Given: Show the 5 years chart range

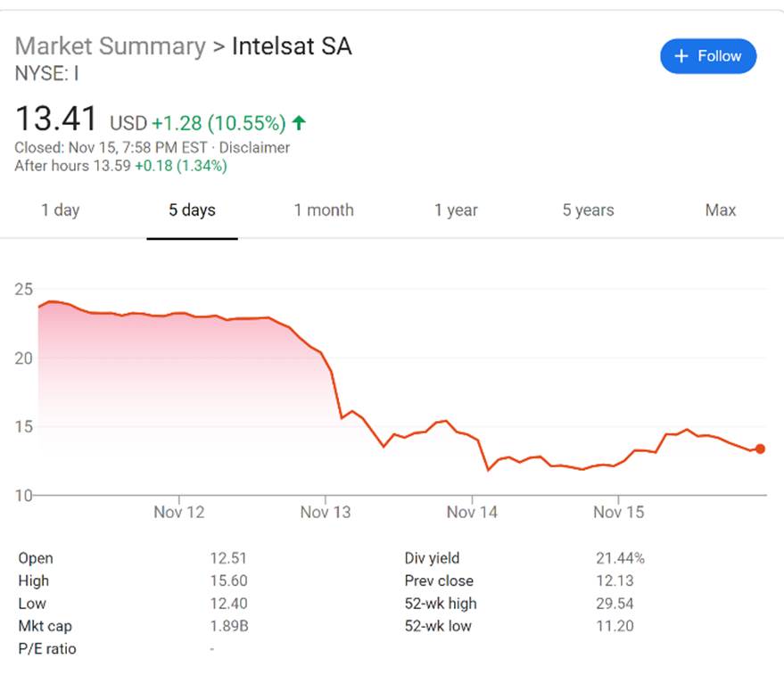Looking at the screenshot, I should click(588, 210).
